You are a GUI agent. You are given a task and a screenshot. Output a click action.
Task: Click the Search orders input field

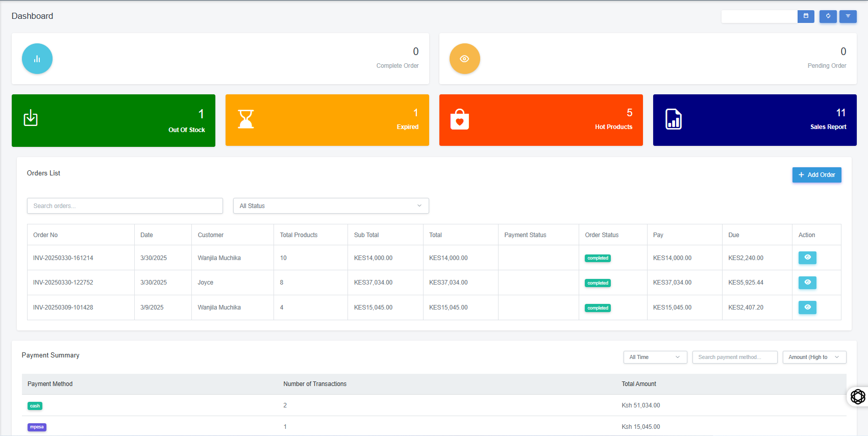click(125, 206)
